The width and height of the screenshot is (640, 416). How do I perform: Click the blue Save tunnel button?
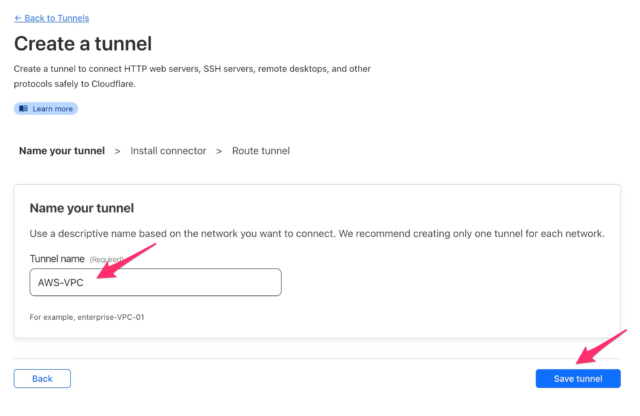[578, 379]
